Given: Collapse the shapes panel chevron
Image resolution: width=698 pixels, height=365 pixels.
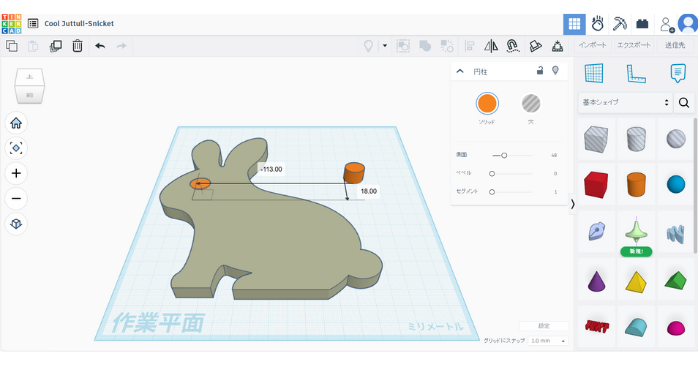Looking at the screenshot, I should pos(573,204).
